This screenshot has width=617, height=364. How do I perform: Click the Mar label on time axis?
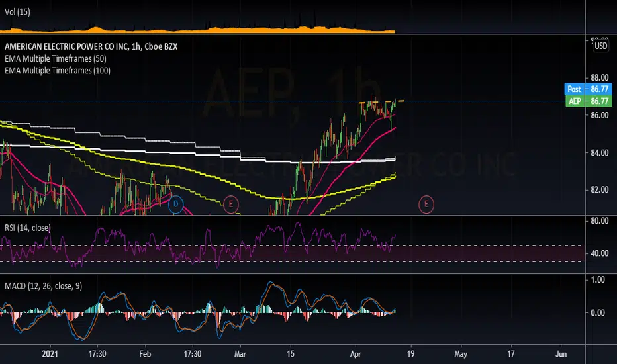(x=240, y=354)
